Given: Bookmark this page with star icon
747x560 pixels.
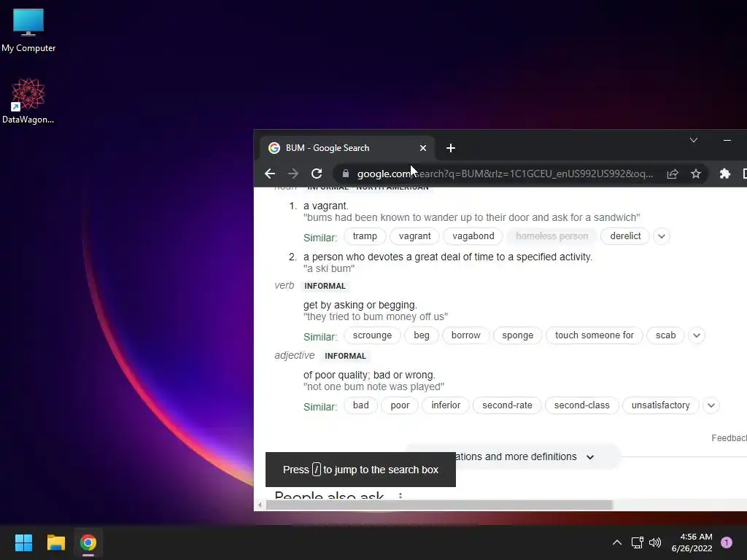Looking at the screenshot, I should click(695, 174).
